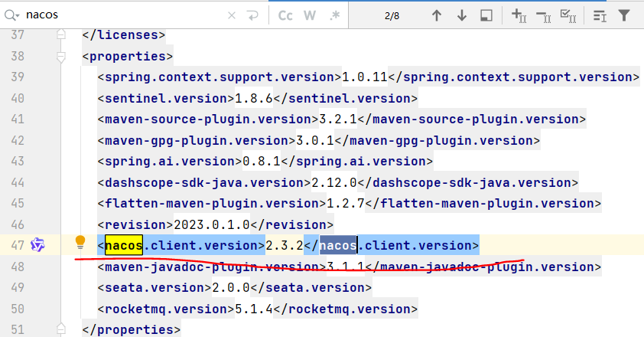The width and height of the screenshot is (644, 337).
Task: Select all occurrences icon
Action: [568, 16]
